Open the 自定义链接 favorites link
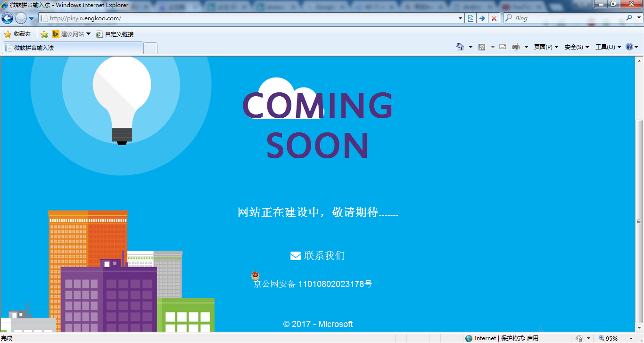Screen dimensions: 644x343 pyautogui.click(x=115, y=34)
